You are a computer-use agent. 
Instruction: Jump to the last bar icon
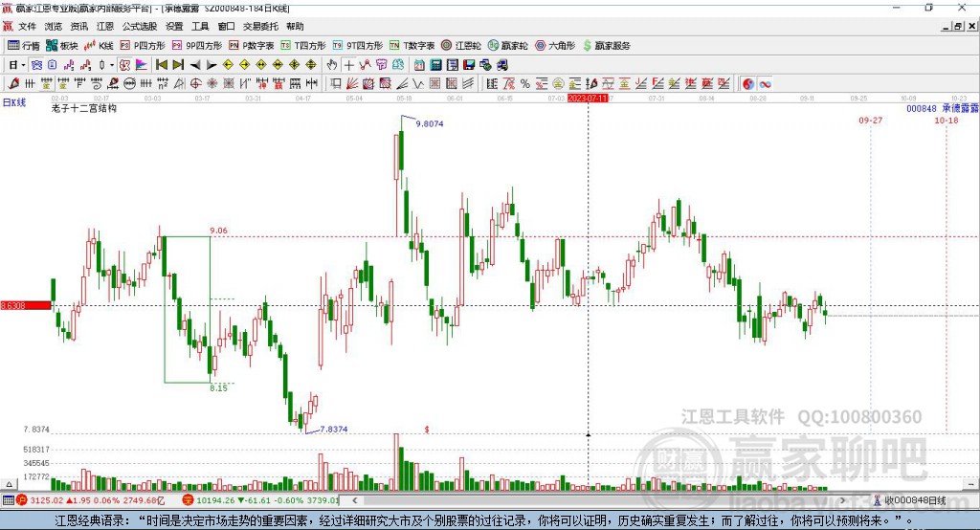[178, 65]
